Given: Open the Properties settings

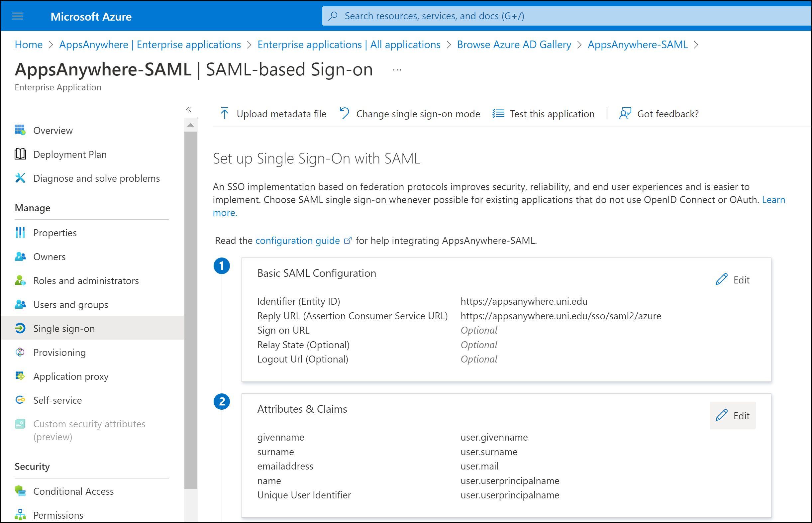Looking at the screenshot, I should (55, 233).
